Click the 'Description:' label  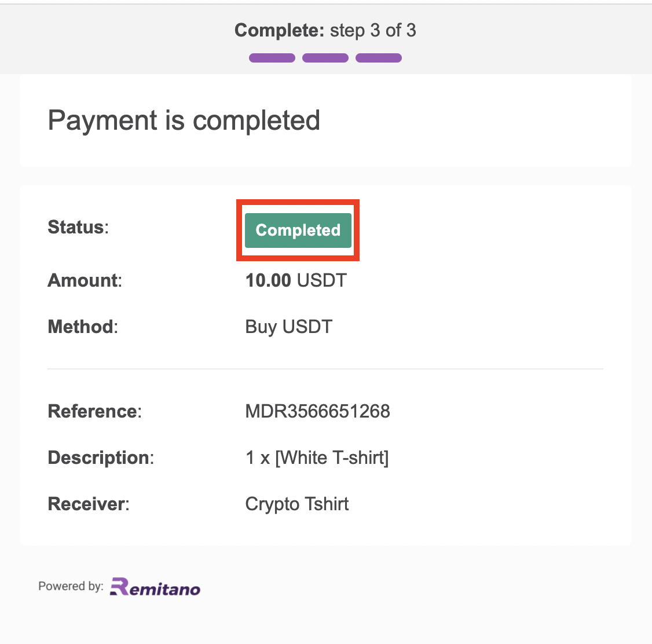[x=101, y=458]
